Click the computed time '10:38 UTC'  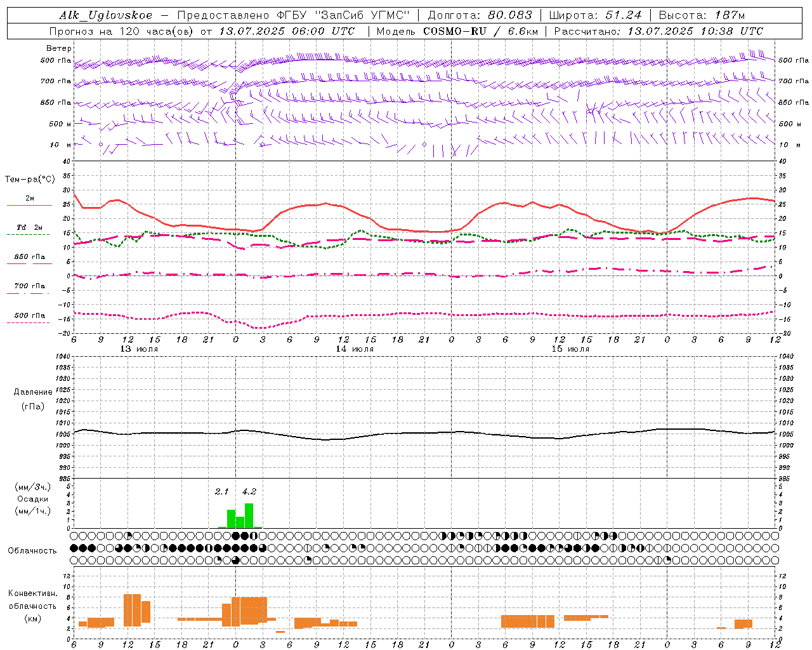pyautogui.click(x=732, y=31)
